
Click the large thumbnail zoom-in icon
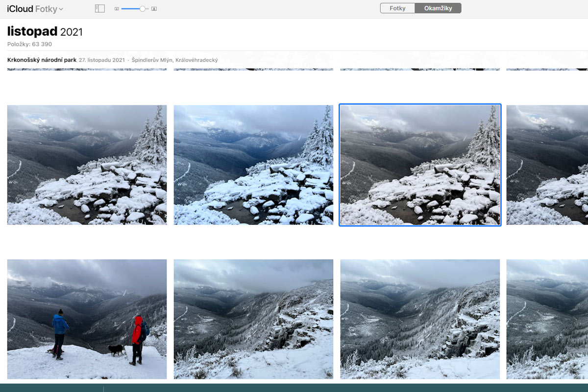[x=154, y=9]
